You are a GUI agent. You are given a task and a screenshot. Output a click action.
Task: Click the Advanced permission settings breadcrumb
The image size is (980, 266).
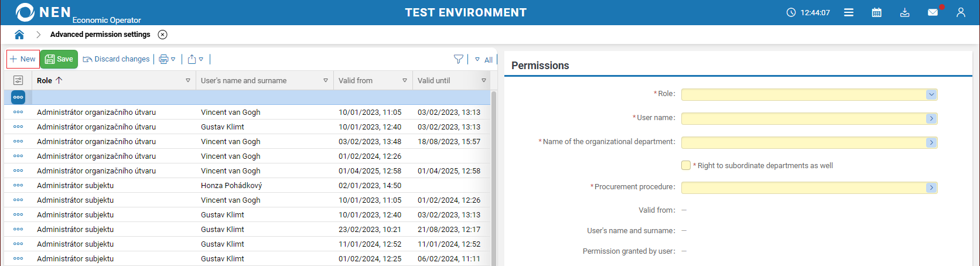[100, 35]
